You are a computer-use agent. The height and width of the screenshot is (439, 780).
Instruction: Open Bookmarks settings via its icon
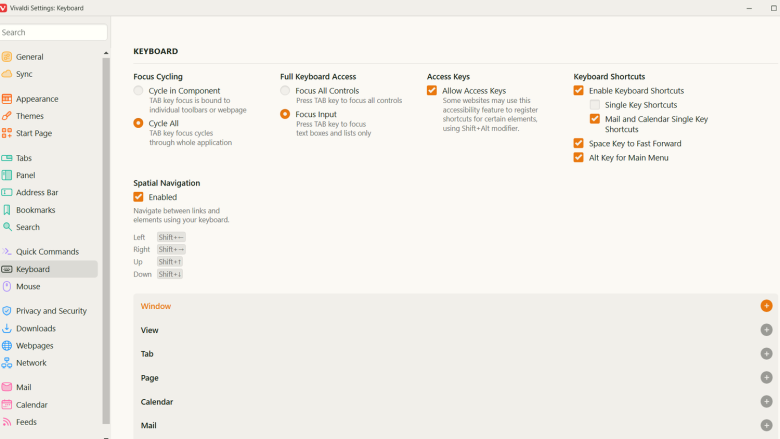7,210
